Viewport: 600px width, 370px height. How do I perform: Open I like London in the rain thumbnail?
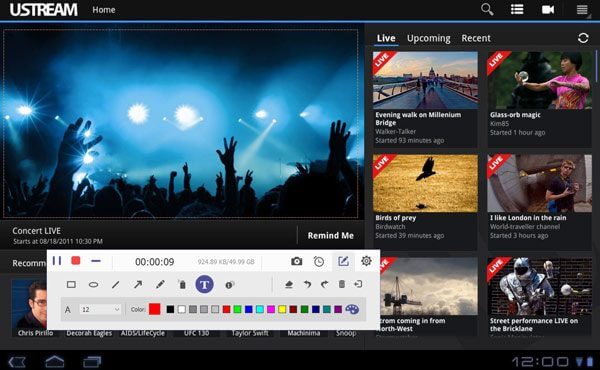(540, 183)
